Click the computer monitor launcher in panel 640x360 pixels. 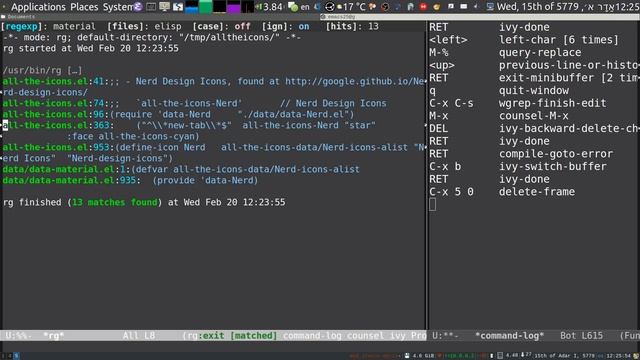click(x=164, y=7)
